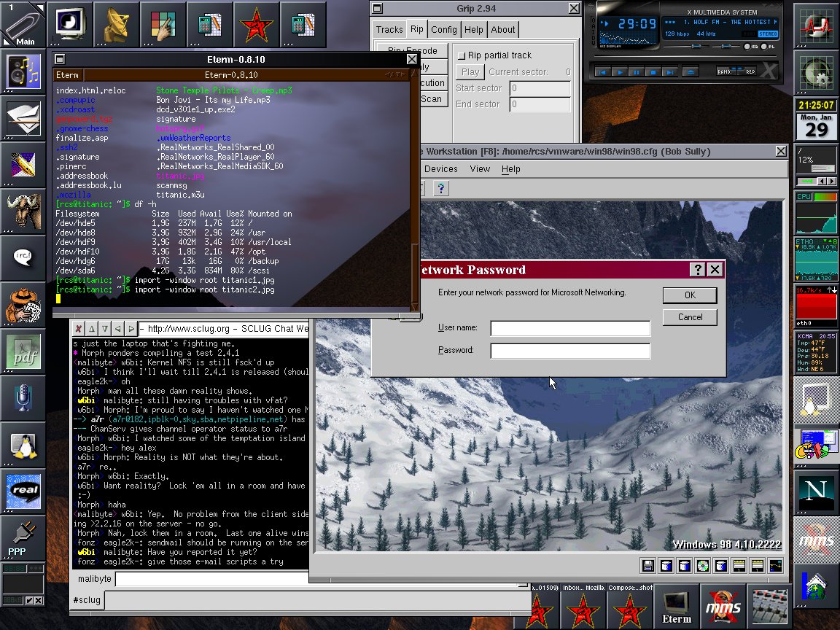Open the audio mixer icon in bottom dock
Screen dimensions: 840x630
pos(770,607)
